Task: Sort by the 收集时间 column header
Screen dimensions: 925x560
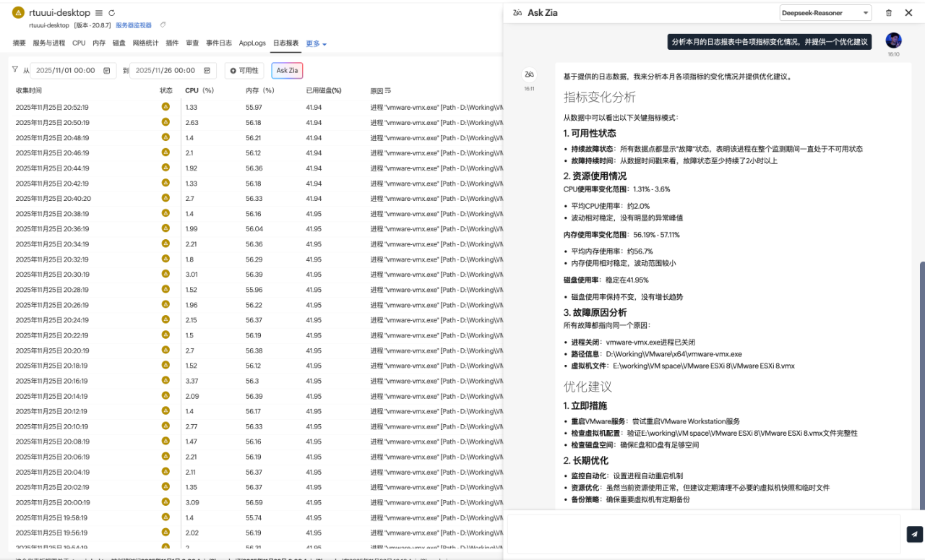Action: [x=29, y=91]
